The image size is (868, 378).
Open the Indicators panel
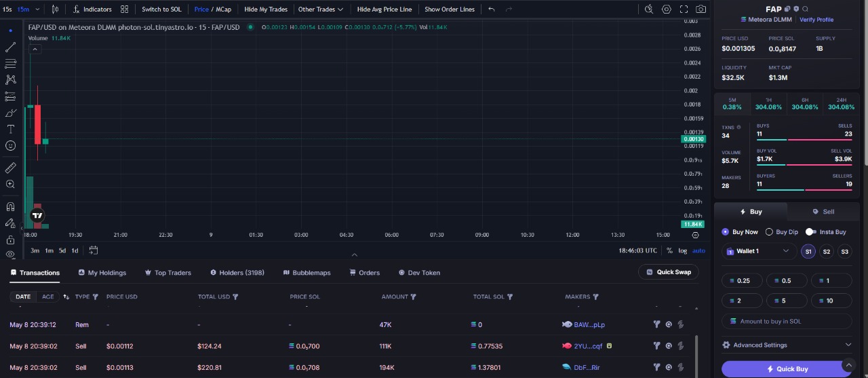[92, 10]
